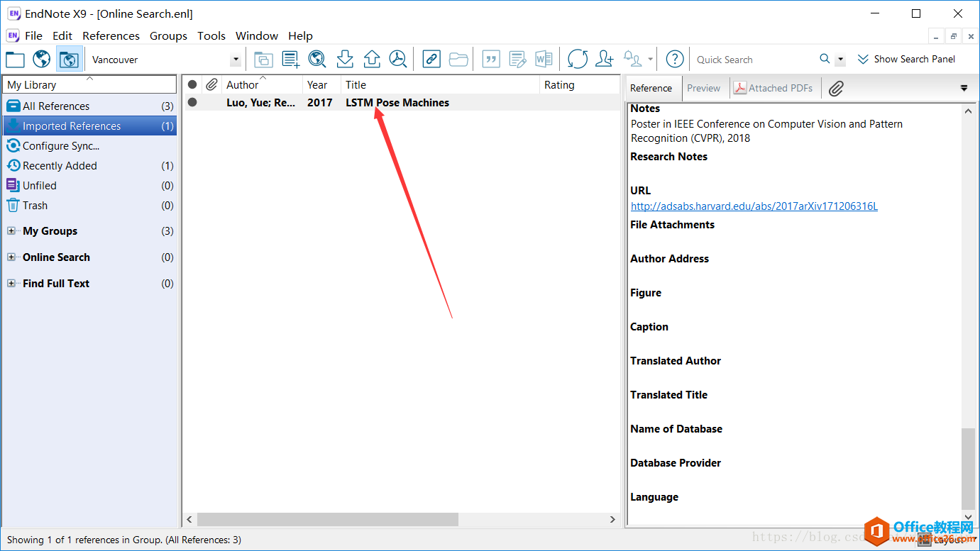Click Show Search Panel button

(906, 60)
